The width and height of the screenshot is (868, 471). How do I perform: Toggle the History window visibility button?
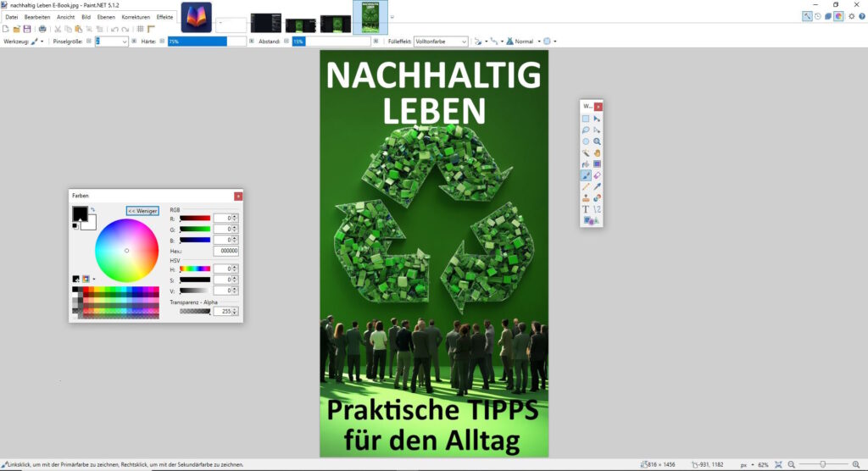point(818,16)
